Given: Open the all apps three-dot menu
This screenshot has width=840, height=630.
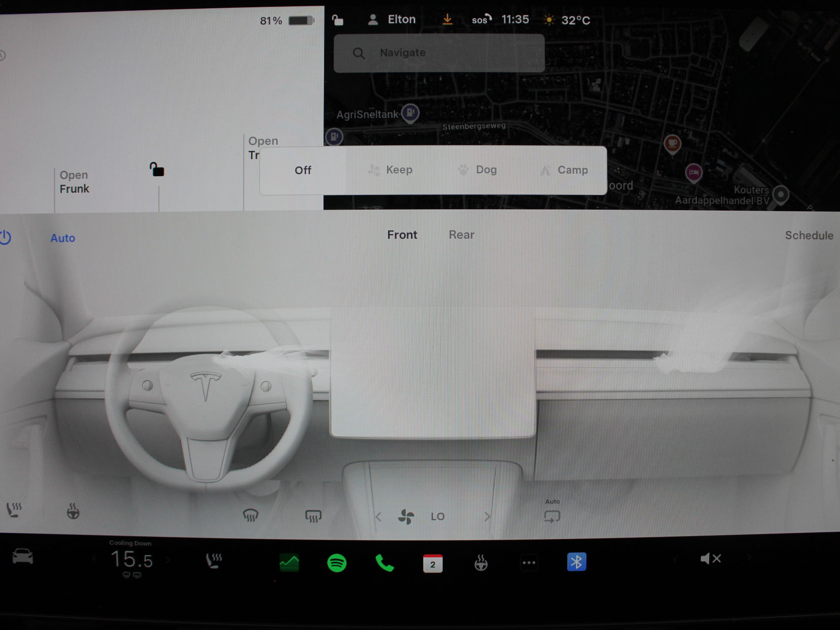Looking at the screenshot, I should tap(529, 563).
